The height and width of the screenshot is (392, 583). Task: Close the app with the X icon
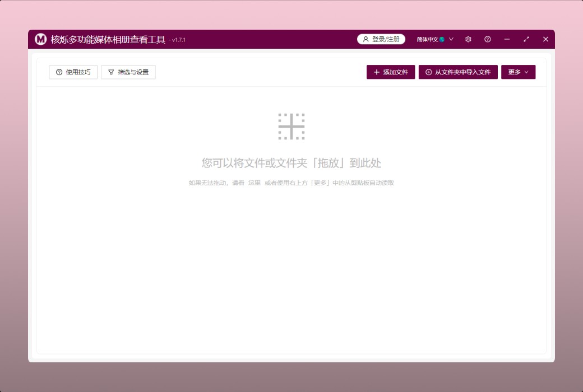coord(545,39)
